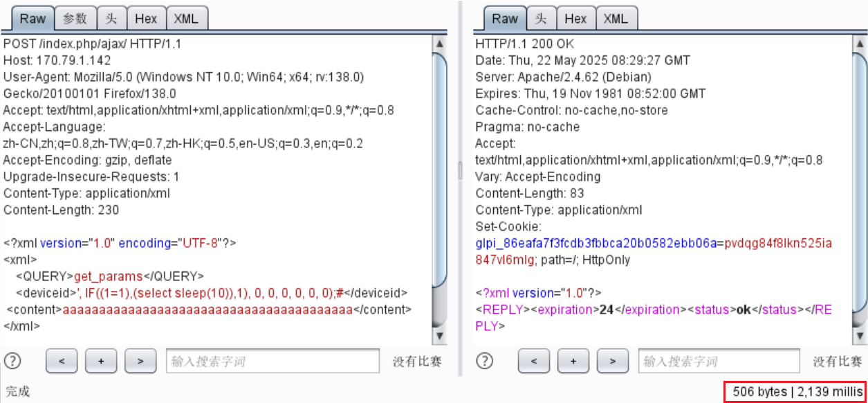The width and height of the screenshot is (868, 403).
Task: Click the expiration value 24 in the reply
Action: [x=607, y=310]
